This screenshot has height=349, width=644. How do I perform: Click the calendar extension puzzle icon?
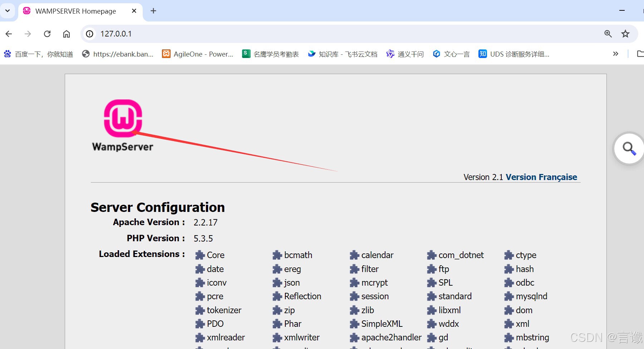tap(354, 255)
